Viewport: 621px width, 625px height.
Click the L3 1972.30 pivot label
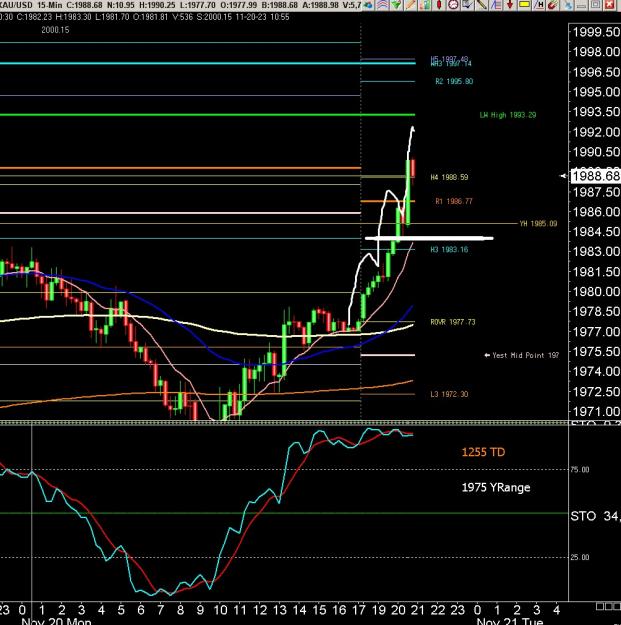click(x=449, y=394)
